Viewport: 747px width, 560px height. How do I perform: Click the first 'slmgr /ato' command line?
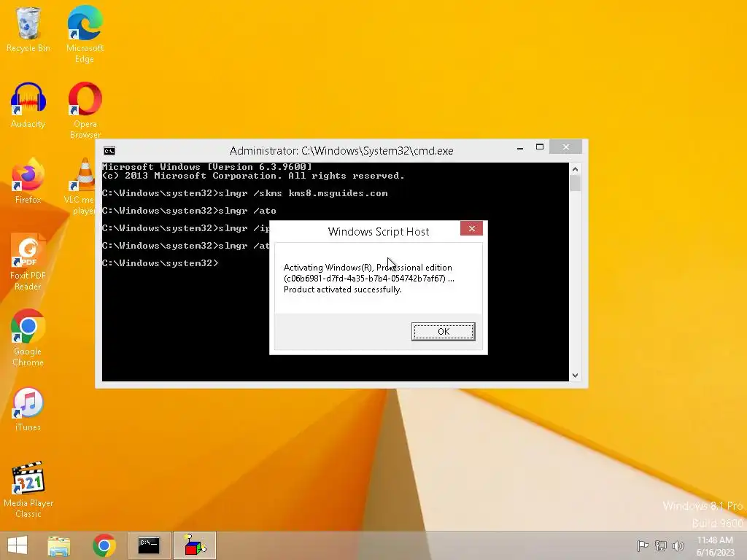(189, 211)
